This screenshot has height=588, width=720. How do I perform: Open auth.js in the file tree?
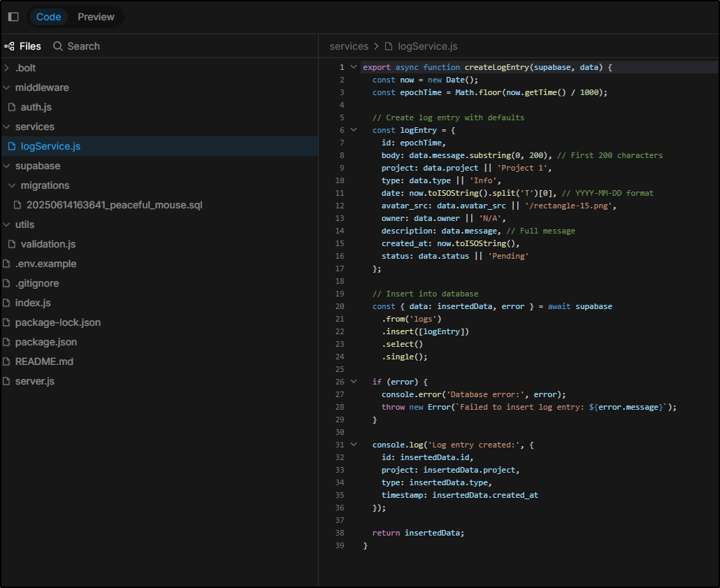pyautogui.click(x=160, y=107)
